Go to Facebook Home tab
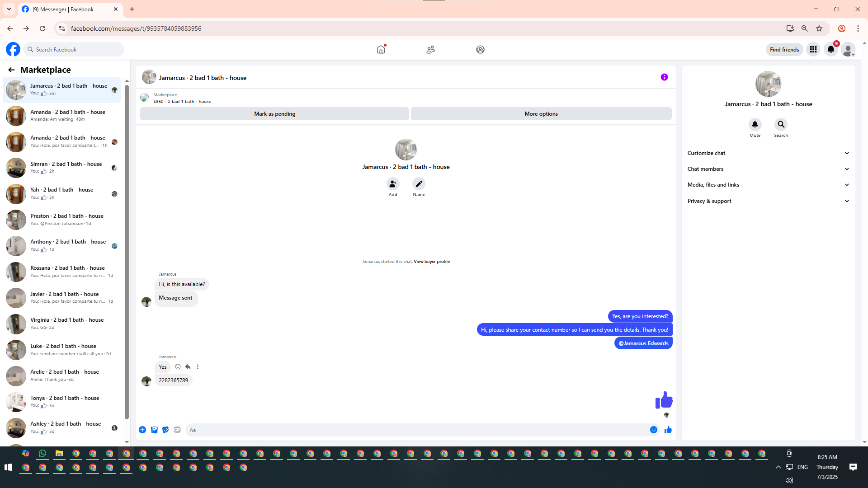Image resolution: width=868 pixels, height=488 pixels. coord(381,49)
